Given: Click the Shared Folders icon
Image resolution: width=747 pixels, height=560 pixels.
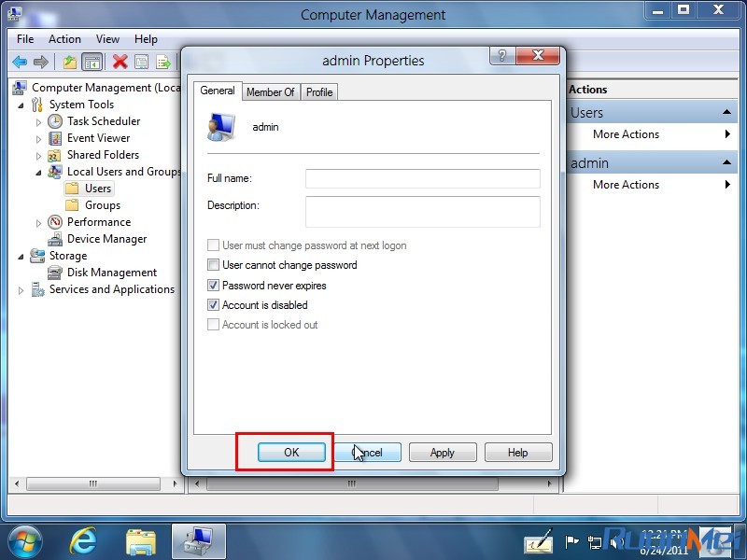Looking at the screenshot, I should [x=54, y=155].
